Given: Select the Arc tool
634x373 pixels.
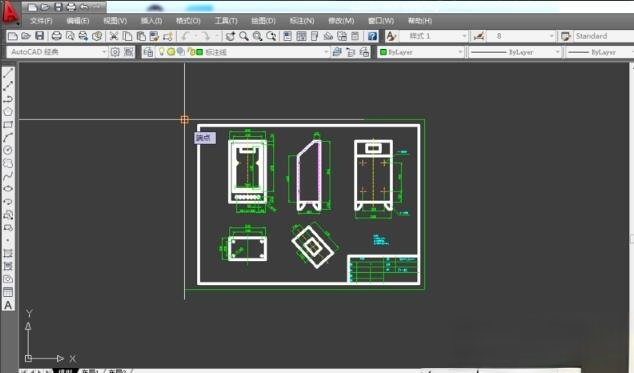Looking at the screenshot, I should 8,138.
